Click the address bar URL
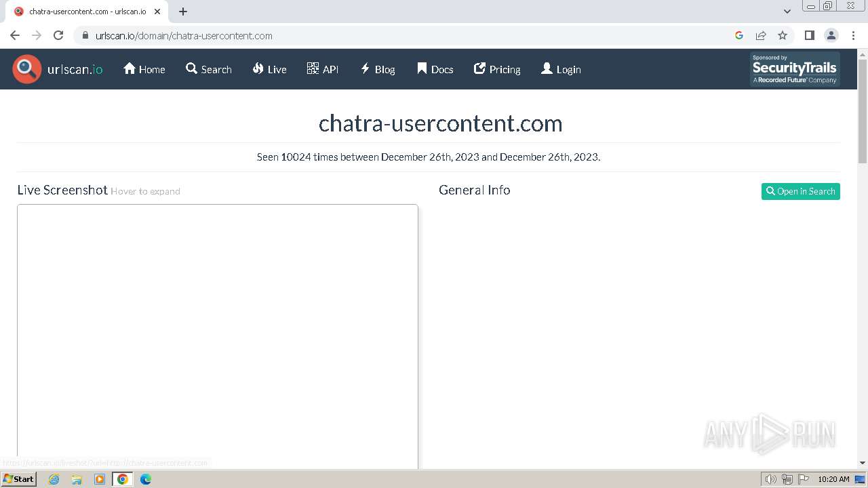Image resolution: width=868 pixels, height=488 pixels. coord(184,36)
